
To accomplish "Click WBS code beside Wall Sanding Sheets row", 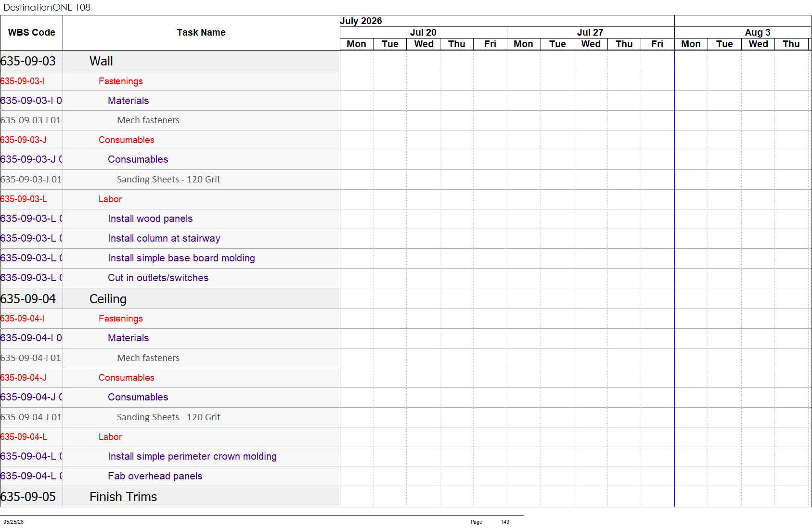I will [31, 180].
